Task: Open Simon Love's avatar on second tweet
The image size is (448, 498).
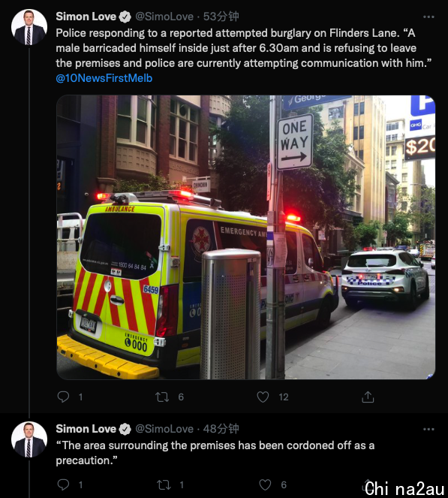Action: 29,439
